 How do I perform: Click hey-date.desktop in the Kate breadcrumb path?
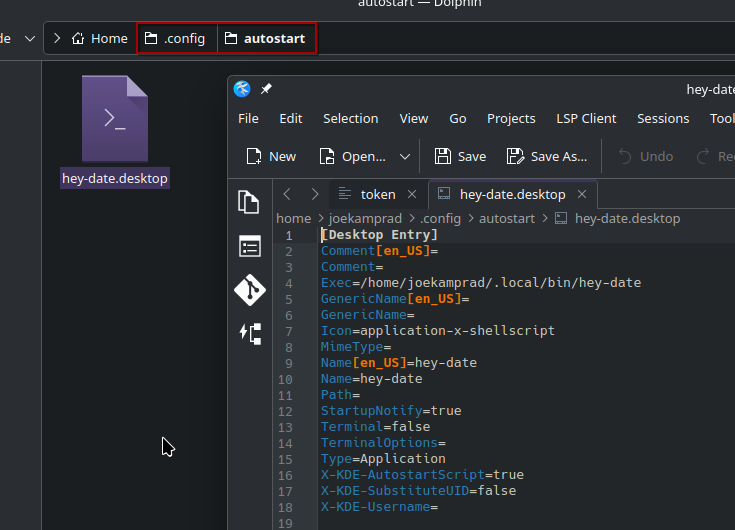coord(627,218)
